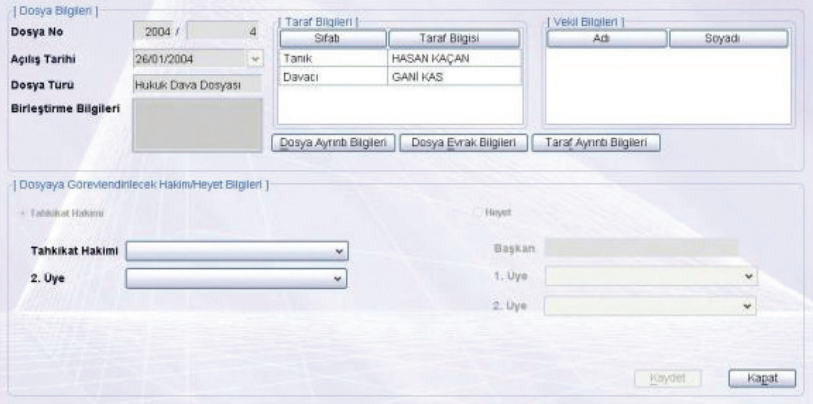The width and height of the screenshot is (813, 404).
Task: Select the GANİ KAS party row
Action: [454, 76]
